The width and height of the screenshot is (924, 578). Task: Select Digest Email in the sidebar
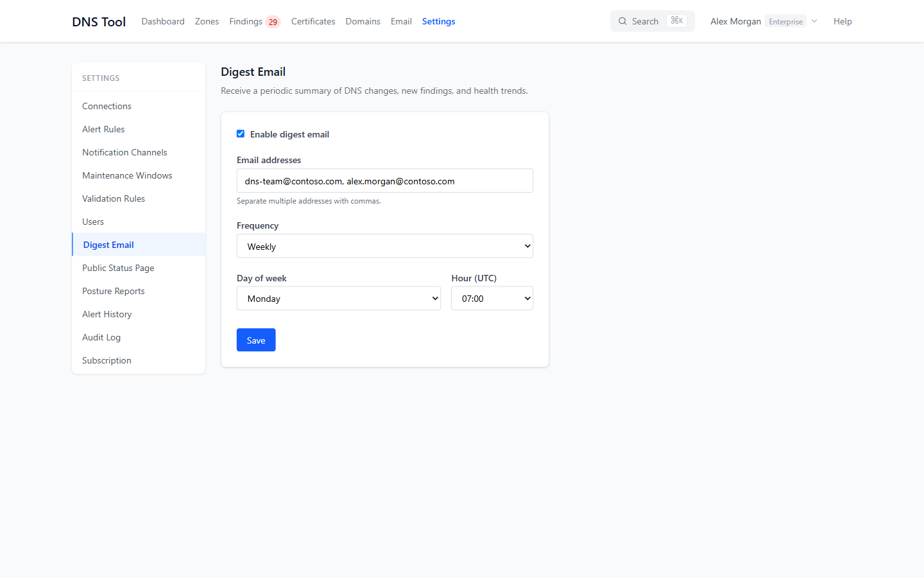(139, 245)
